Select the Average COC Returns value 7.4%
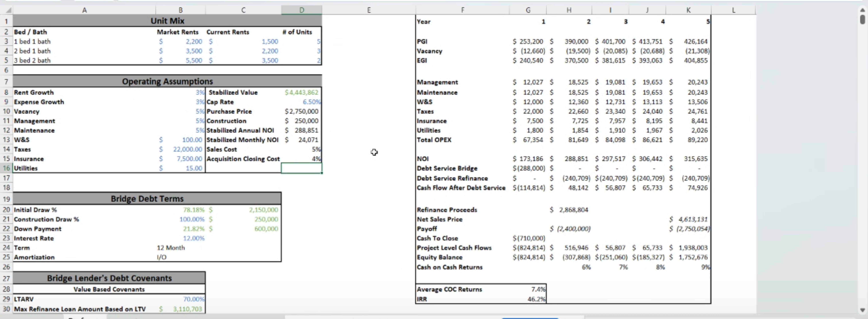868x319 pixels. coord(538,289)
